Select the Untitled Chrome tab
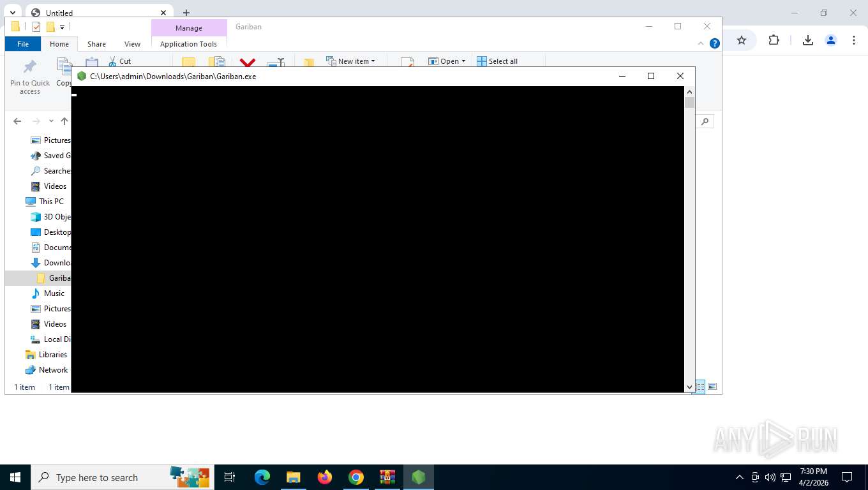This screenshot has height=490, width=868. coord(99,13)
